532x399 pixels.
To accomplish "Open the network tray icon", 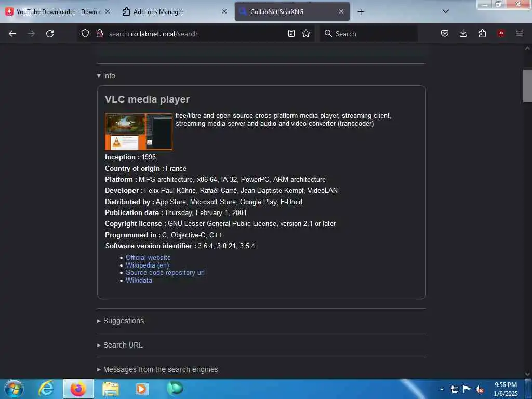I will click(455, 389).
